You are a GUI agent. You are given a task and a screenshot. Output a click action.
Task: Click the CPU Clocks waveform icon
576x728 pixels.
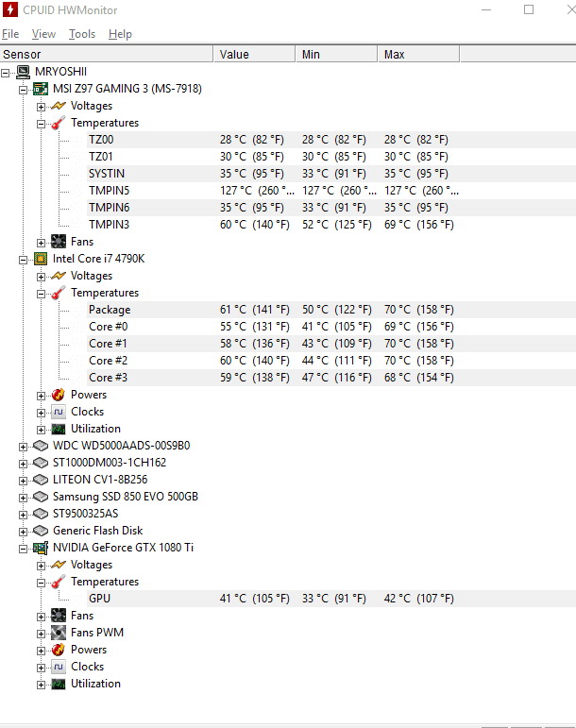tap(59, 412)
